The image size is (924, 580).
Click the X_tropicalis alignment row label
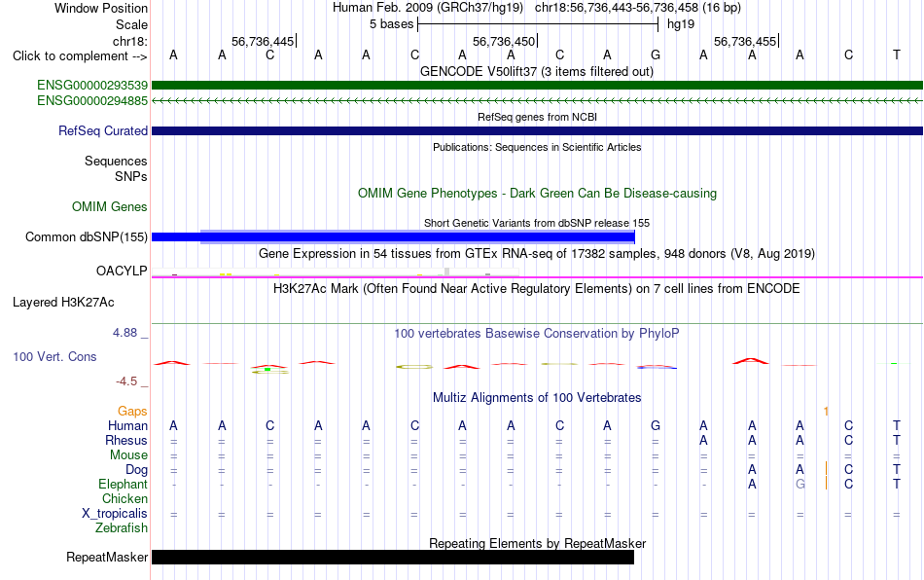click(115, 514)
